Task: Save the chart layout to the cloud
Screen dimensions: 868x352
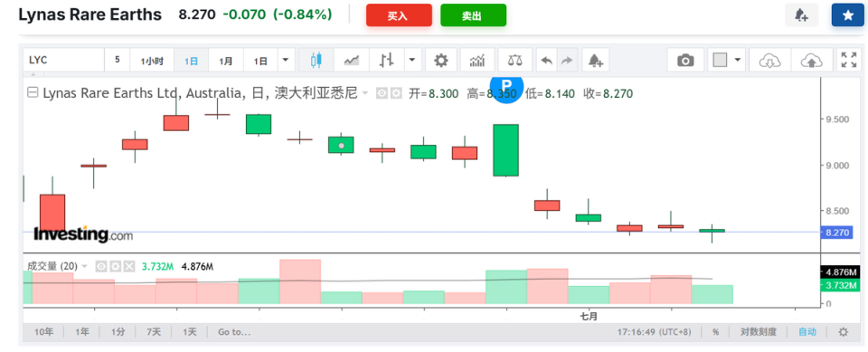Action: pyautogui.click(x=812, y=60)
